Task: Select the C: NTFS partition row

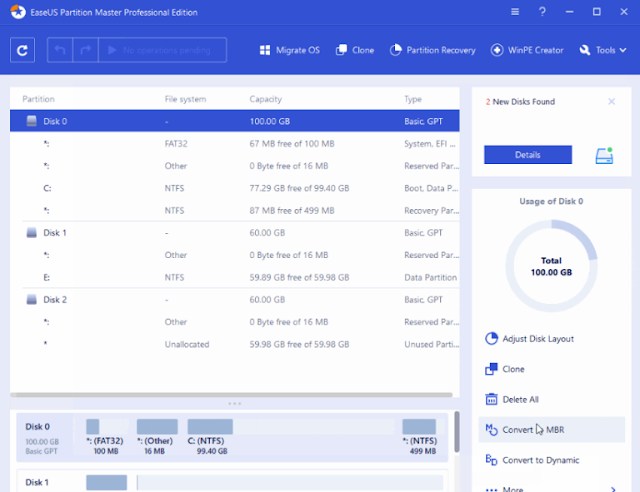Action: point(235,188)
